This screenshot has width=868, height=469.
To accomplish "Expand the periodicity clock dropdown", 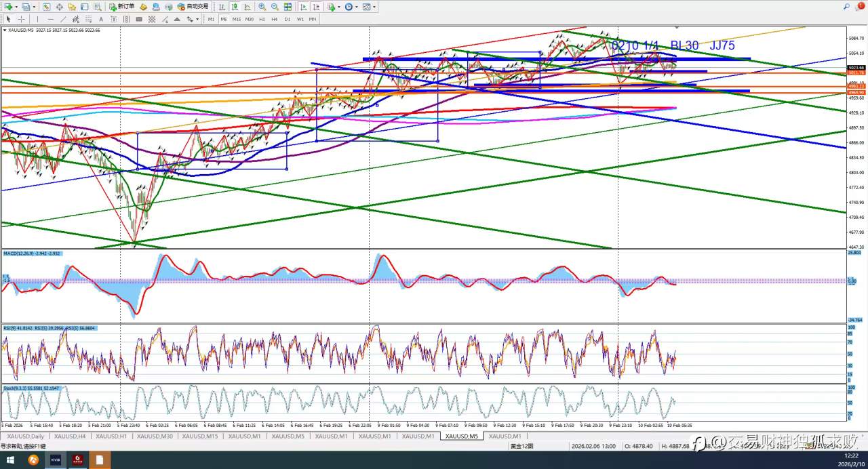I will (357, 7).
